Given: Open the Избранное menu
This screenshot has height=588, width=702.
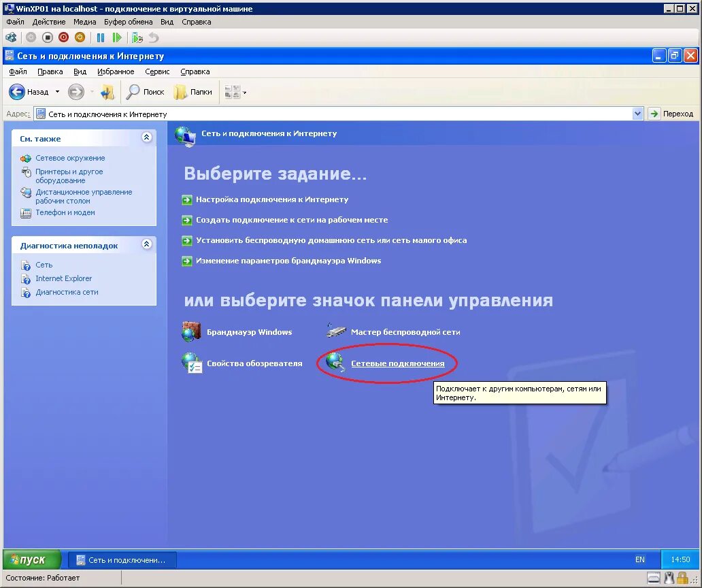Looking at the screenshot, I should pyautogui.click(x=116, y=71).
